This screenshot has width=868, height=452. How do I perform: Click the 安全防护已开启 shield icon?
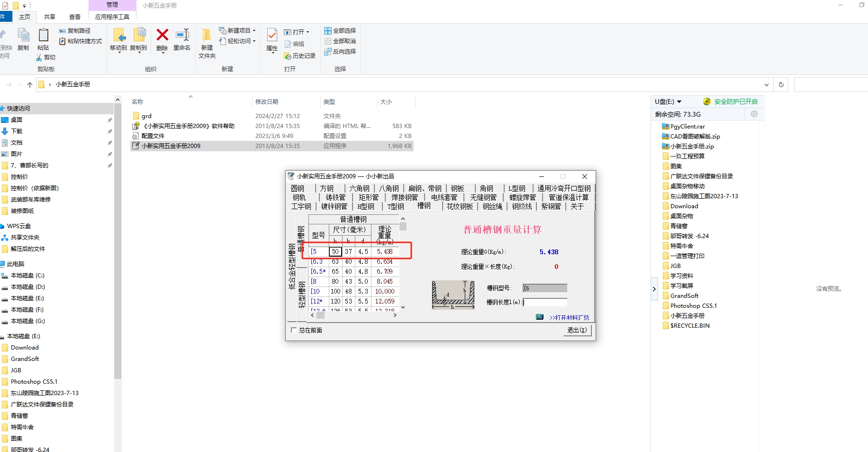[707, 101]
